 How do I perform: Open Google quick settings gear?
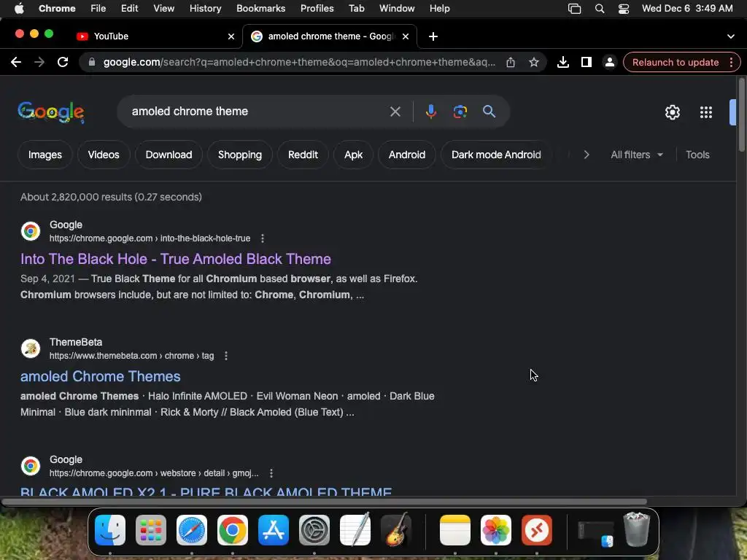[x=673, y=112]
